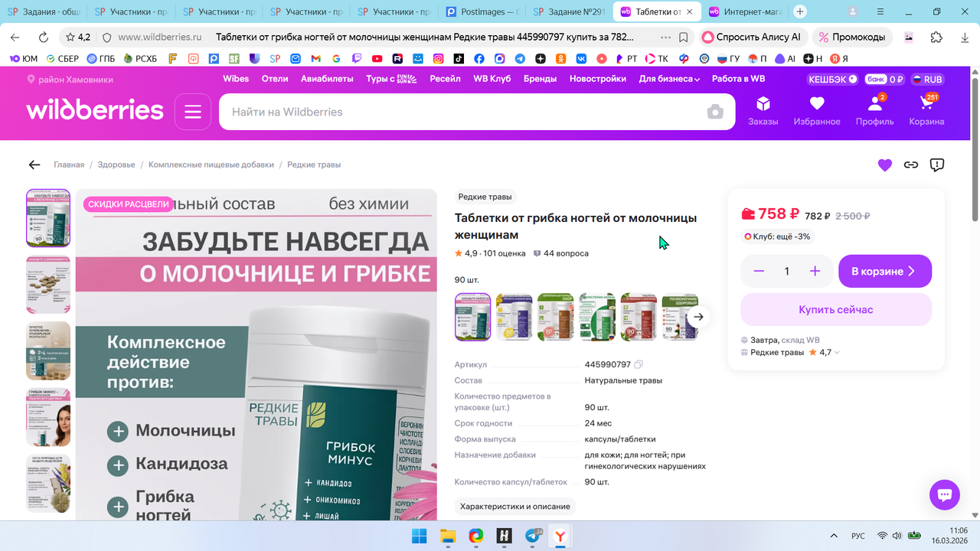The height and width of the screenshot is (551, 980).
Task: Click browser back arrow
Action: click(15, 37)
